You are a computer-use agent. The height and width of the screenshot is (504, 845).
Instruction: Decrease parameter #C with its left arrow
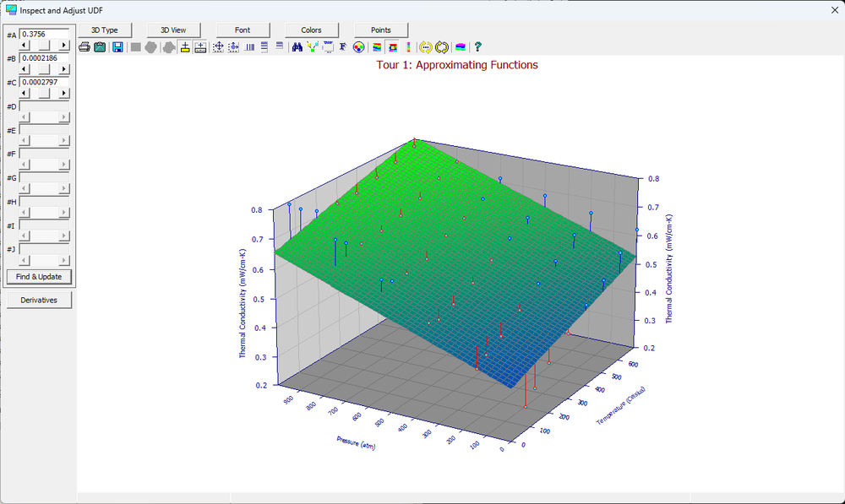pyautogui.click(x=25, y=93)
